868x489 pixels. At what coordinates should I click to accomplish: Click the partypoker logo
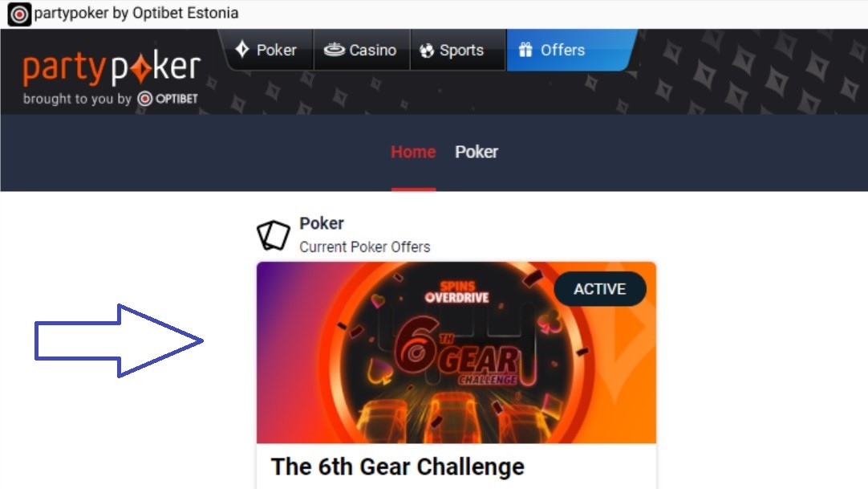pyautogui.click(x=111, y=68)
